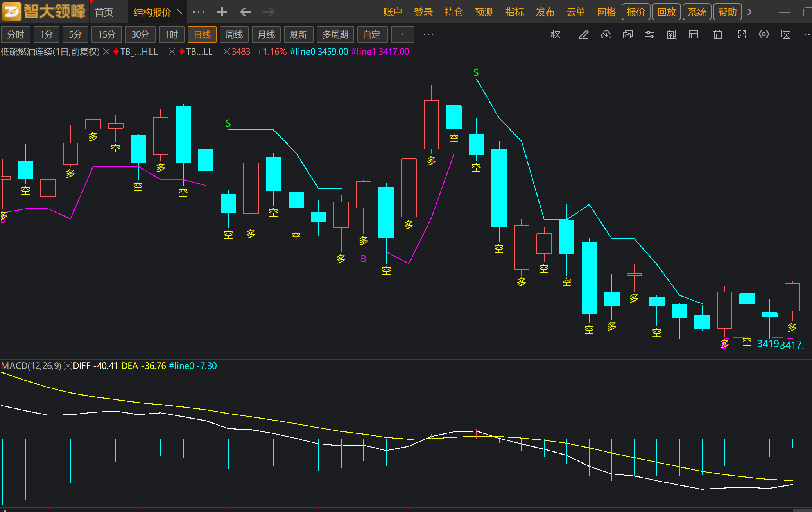Remove the MACD indicator via its X
812x512 pixels.
pos(68,366)
